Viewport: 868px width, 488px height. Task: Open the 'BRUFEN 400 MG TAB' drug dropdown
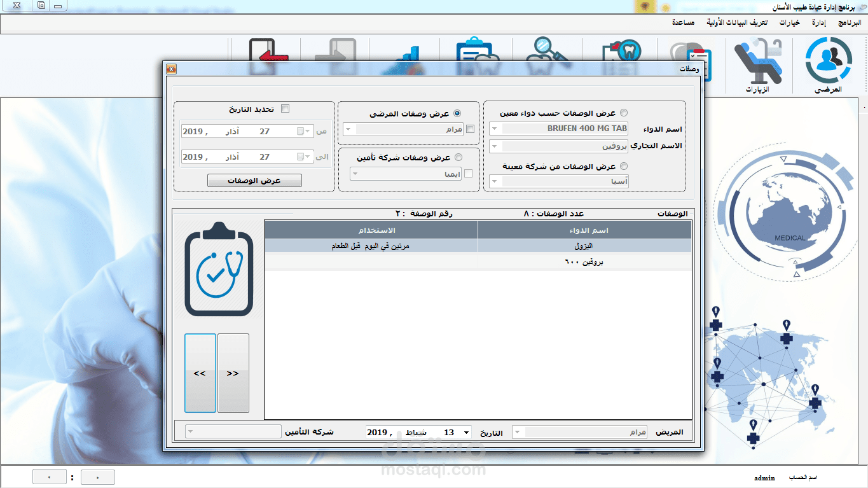click(495, 129)
